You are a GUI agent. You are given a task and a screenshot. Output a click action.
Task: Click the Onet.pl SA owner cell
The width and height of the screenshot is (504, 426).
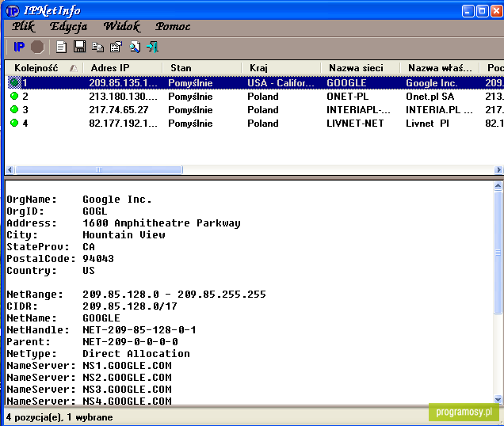430,97
